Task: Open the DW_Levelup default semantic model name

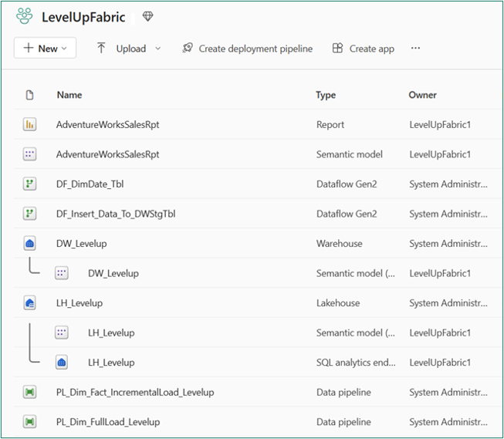Action: [113, 273]
